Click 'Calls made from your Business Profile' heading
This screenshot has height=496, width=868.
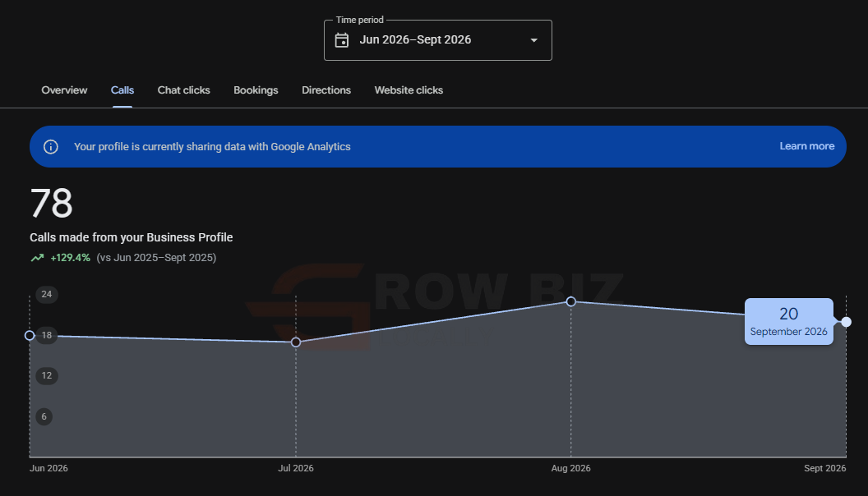(x=132, y=237)
